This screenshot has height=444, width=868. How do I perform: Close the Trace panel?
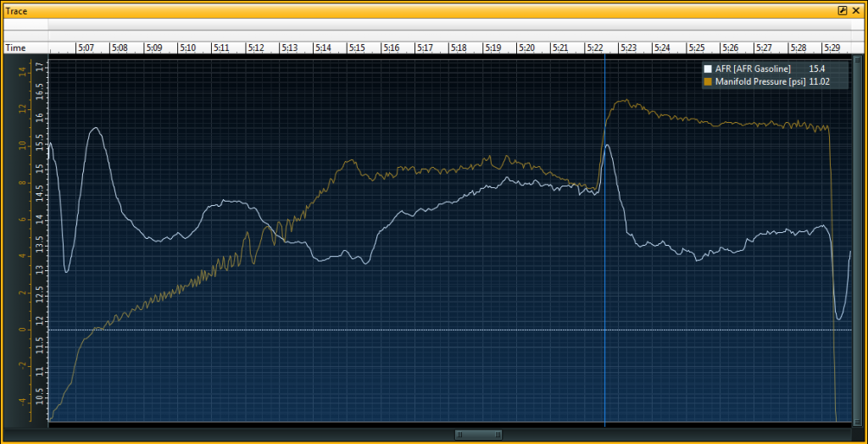pyautogui.click(x=855, y=11)
